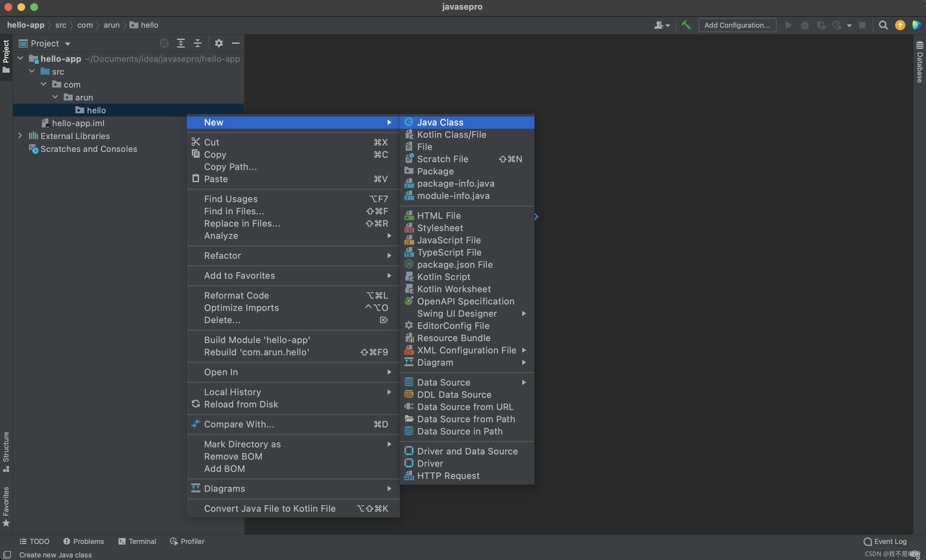Choose Stylesheet in New submenu

tap(467, 228)
